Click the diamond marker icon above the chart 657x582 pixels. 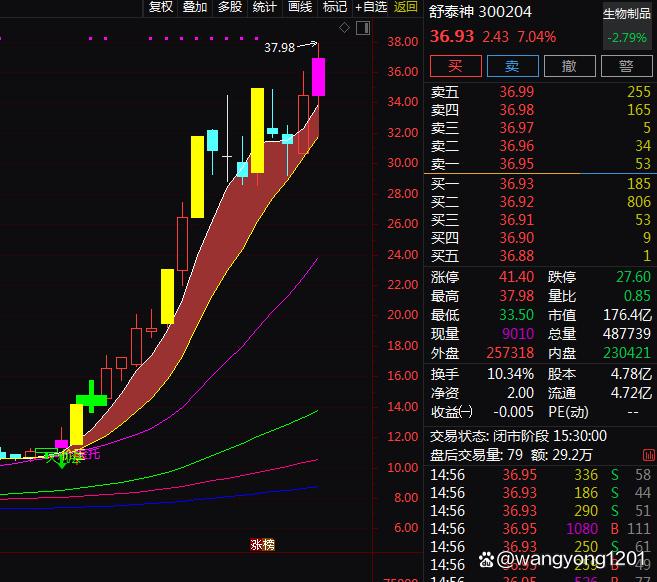click(344, 28)
